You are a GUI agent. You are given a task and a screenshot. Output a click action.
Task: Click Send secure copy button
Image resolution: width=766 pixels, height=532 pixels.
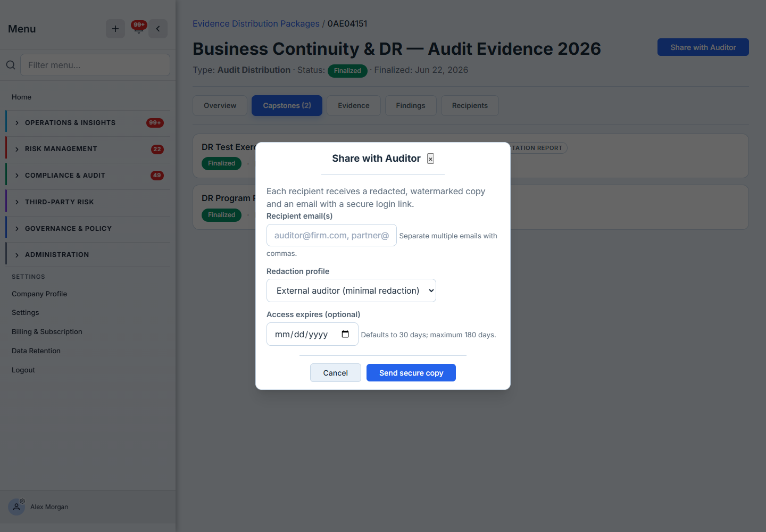click(411, 373)
